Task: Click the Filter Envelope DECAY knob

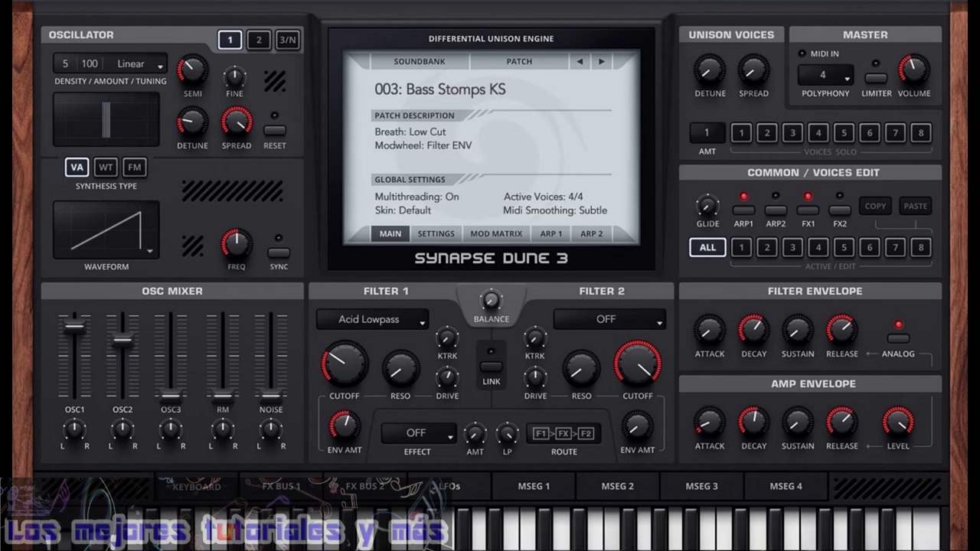Action: [x=753, y=331]
